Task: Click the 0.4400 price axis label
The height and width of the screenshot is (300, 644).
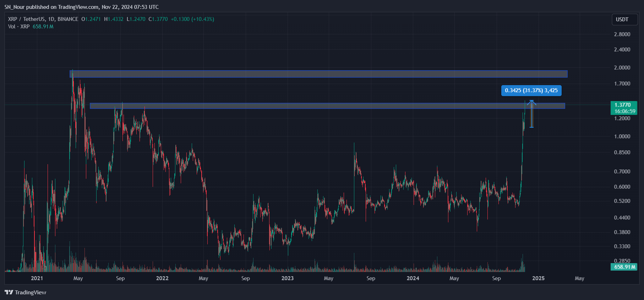Action: tap(622, 218)
